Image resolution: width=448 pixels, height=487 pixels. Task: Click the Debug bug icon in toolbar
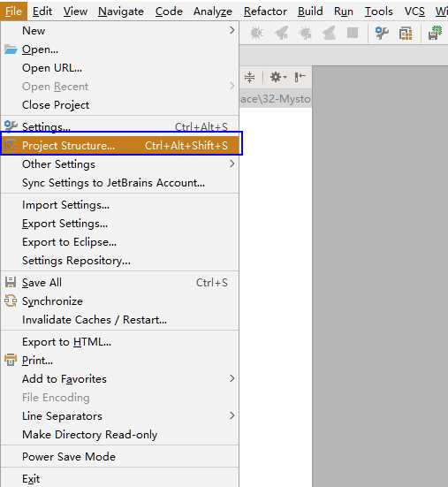tap(257, 33)
